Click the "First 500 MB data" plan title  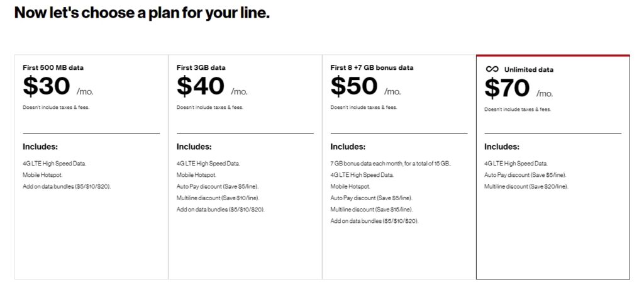pos(53,67)
